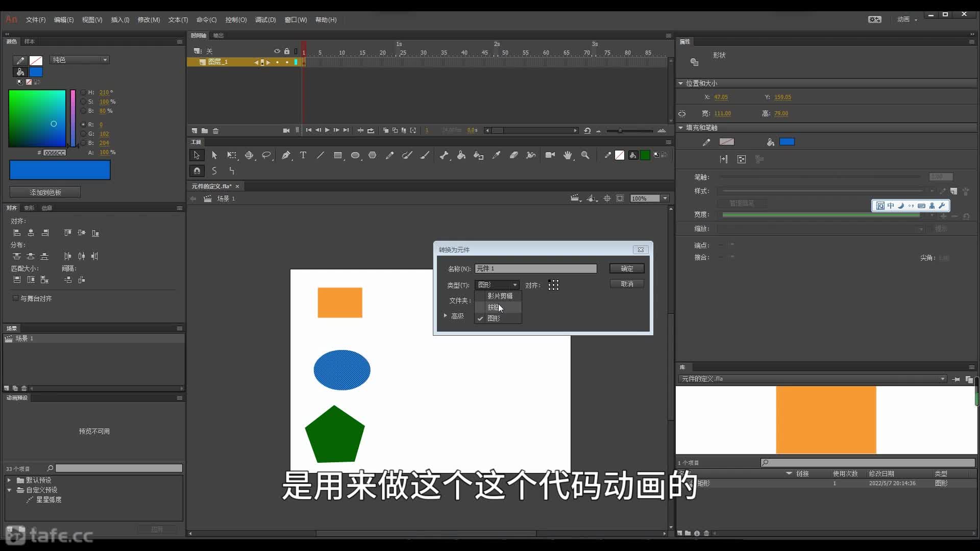
Task: Select the Eyedropper tool
Action: coord(496,155)
